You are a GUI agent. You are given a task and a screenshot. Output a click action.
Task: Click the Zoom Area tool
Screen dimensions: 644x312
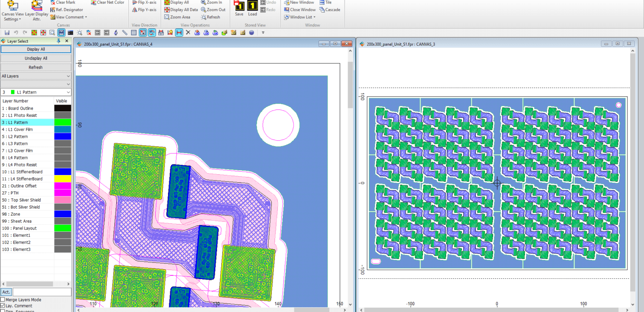(167, 17)
